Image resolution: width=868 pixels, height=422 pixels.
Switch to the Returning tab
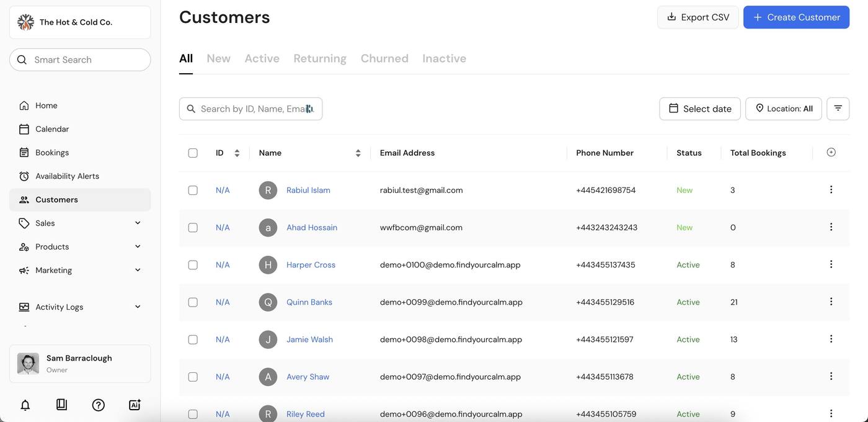[x=320, y=58]
